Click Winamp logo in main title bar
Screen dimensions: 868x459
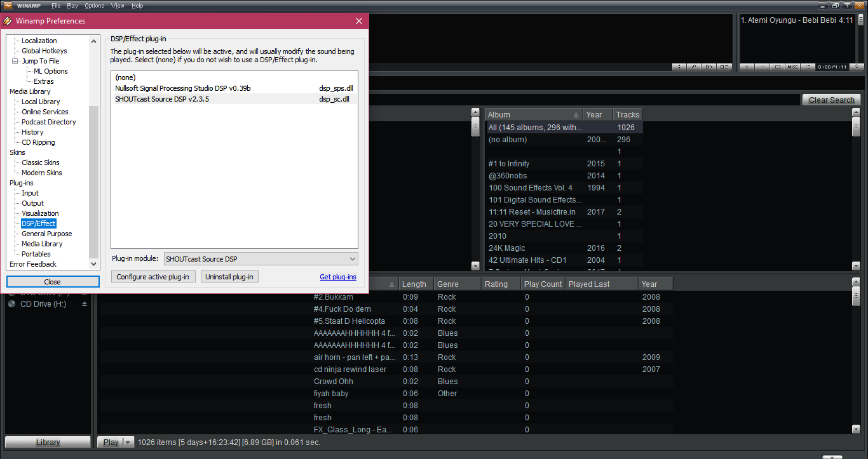click(8, 5)
